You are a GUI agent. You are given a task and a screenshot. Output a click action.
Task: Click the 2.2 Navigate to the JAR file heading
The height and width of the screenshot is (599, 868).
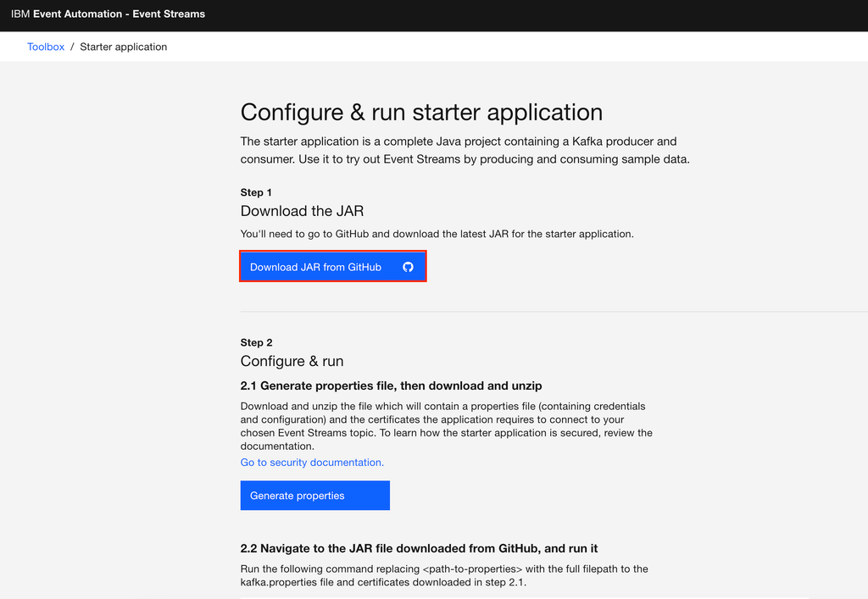[x=419, y=548]
